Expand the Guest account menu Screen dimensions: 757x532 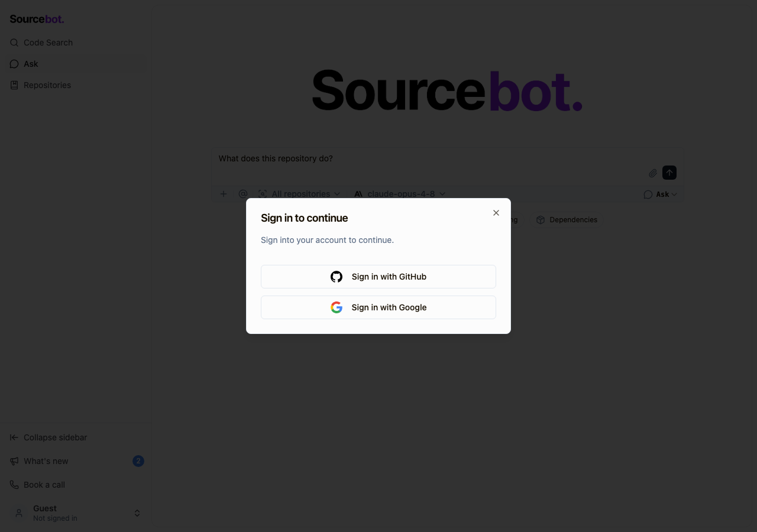point(76,513)
